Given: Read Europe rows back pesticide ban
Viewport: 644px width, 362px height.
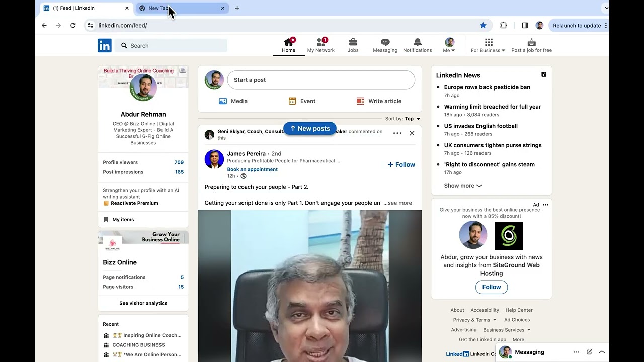Looking at the screenshot, I should point(487,87).
